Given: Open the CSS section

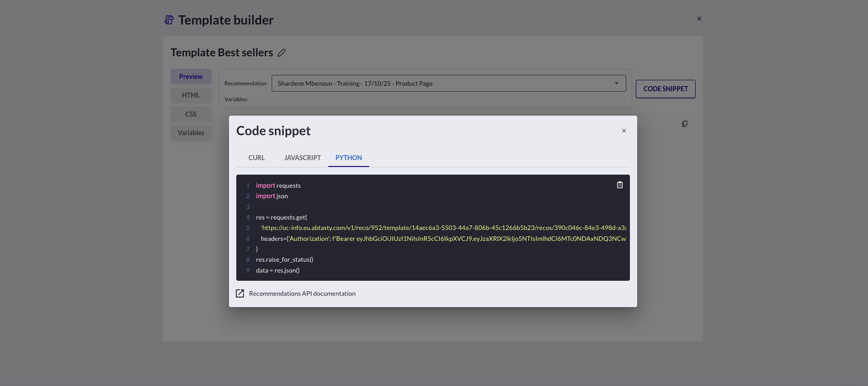Looking at the screenshot, I should click(191, 114).
